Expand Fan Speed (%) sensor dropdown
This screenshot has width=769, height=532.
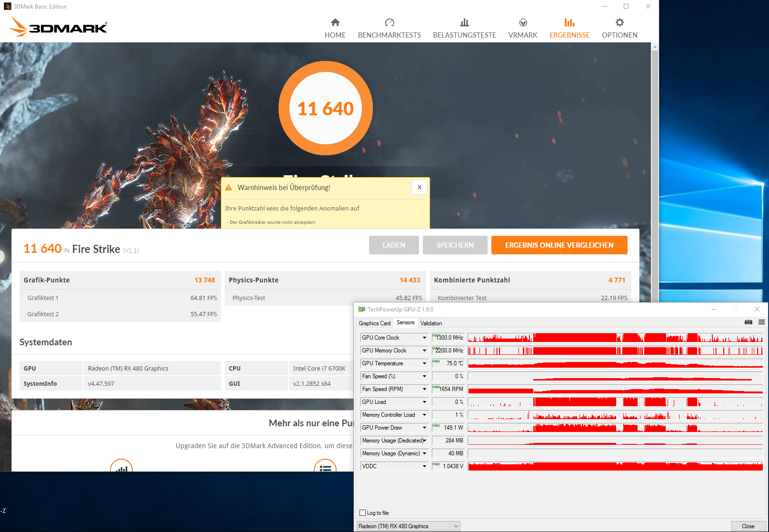coord(424,376)
